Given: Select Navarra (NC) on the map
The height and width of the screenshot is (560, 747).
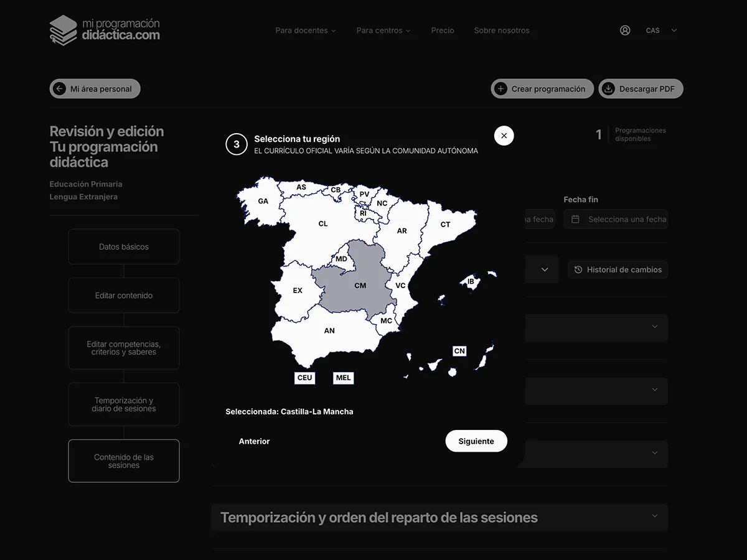Looking at the screenshot, I should click(x=382, y=203).
